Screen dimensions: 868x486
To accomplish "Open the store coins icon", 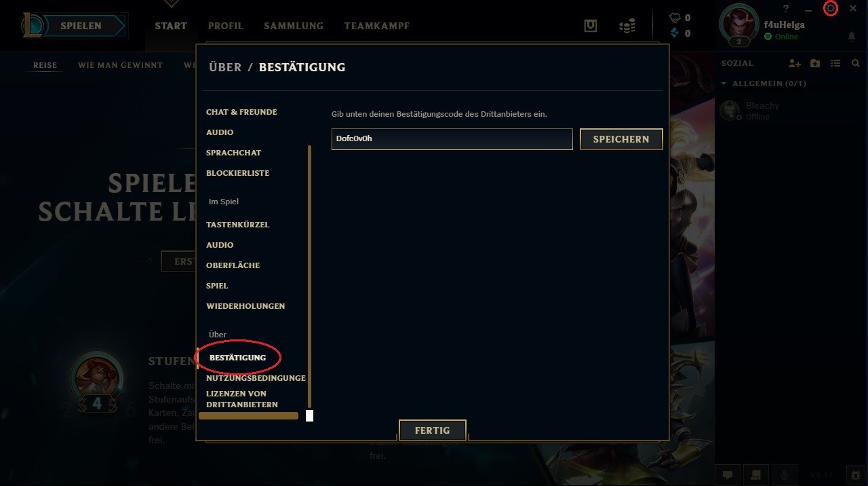I will [x=627, y=26].
